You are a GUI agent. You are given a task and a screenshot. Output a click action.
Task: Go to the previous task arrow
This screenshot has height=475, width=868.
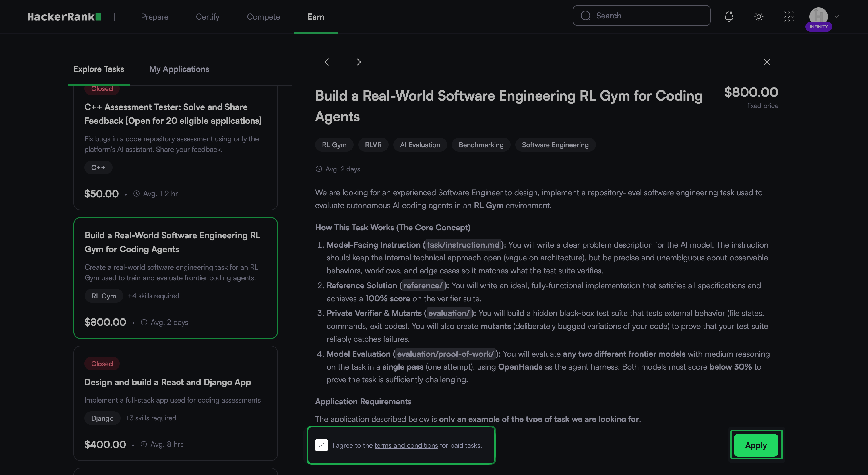pyautogui.click(x=327, y=62)
